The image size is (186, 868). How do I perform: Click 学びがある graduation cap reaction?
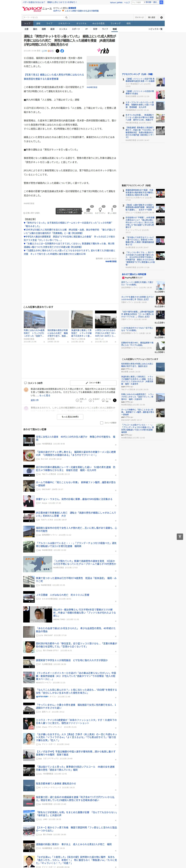(x=89, y=210)
